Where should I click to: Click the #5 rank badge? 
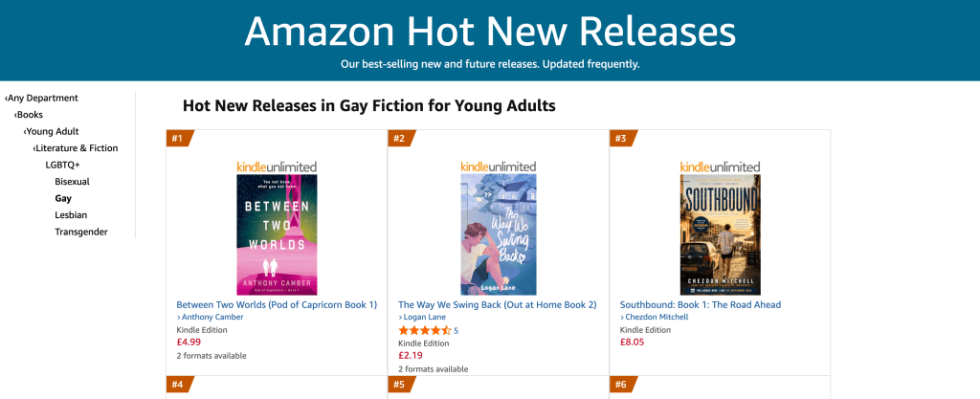click(x=401, y=384)
